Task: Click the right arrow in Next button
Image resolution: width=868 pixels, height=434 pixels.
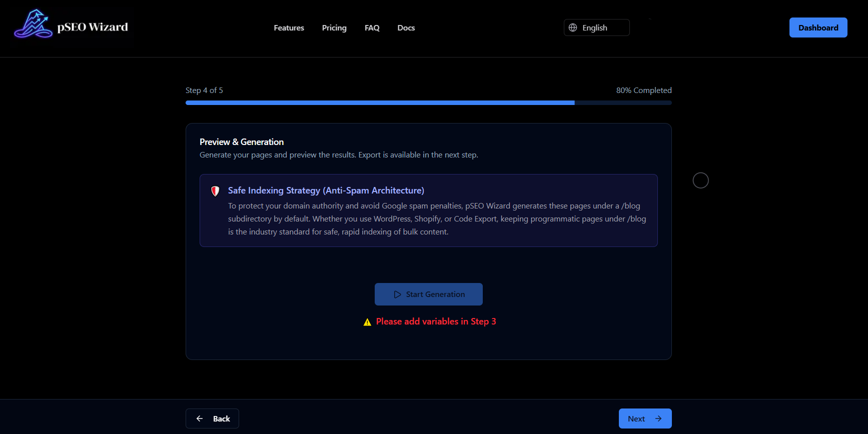Action: click(x=658, y=418)
